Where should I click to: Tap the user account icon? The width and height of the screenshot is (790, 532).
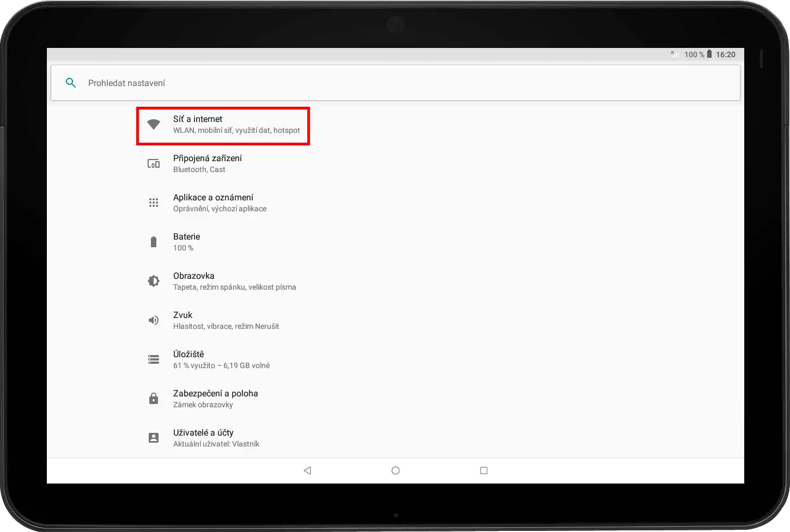coord(154,438)
